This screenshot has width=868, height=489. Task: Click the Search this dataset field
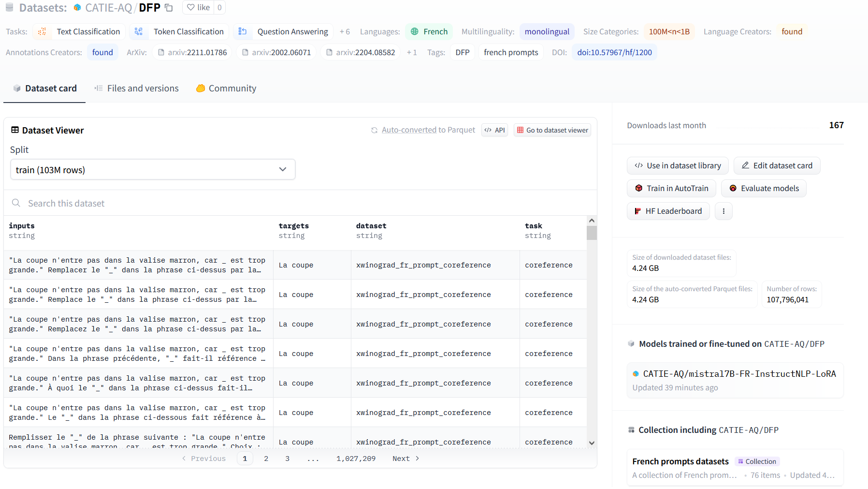coord(300,204)
